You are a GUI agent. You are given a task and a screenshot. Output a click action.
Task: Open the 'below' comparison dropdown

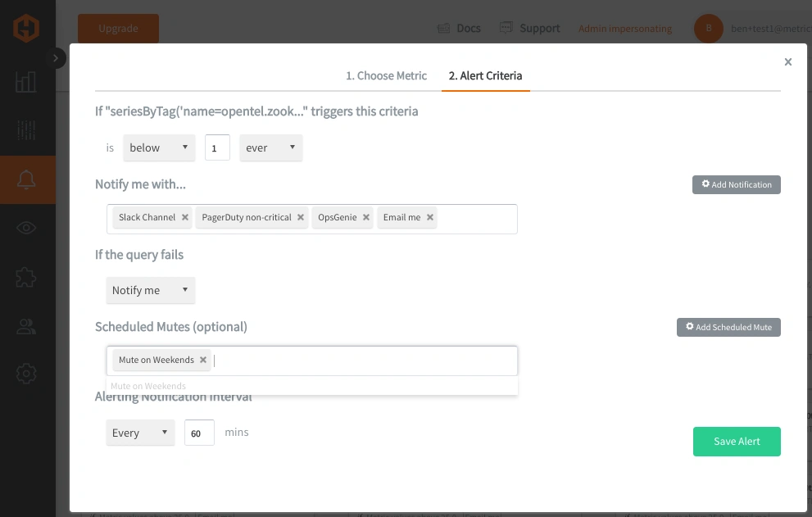pyautogui.click(x=159, y=148)
